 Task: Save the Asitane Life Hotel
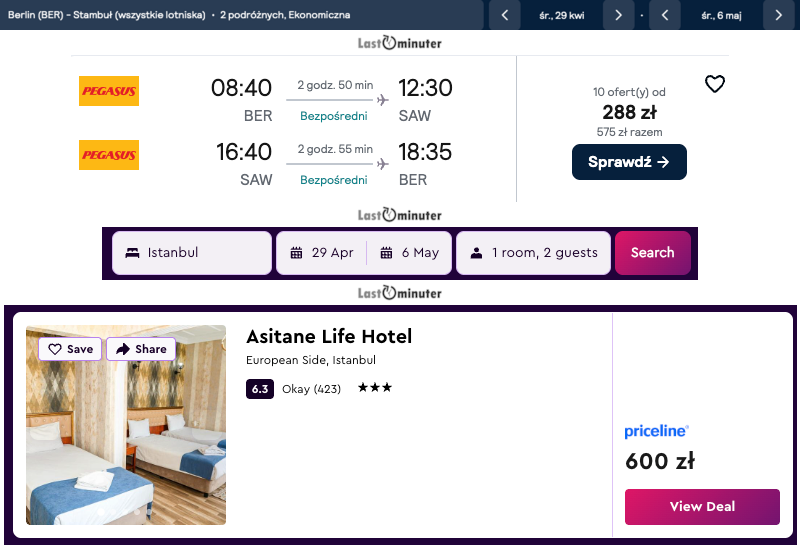click(71, 349)
